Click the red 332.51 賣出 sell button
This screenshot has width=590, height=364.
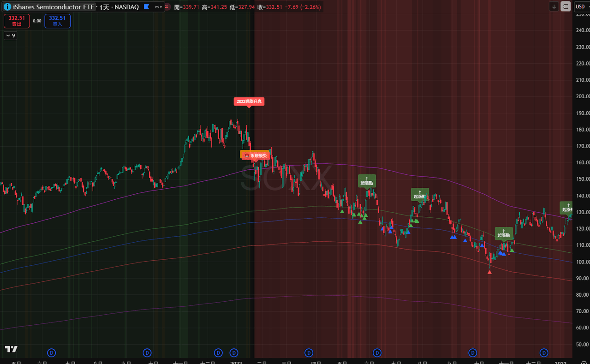pyautogui.click(x=17, y=21)
